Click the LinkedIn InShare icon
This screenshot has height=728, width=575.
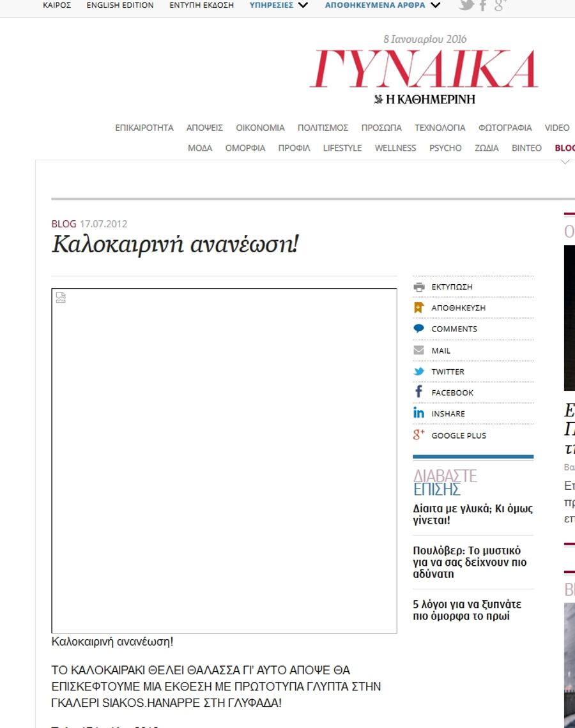point(418,413)
